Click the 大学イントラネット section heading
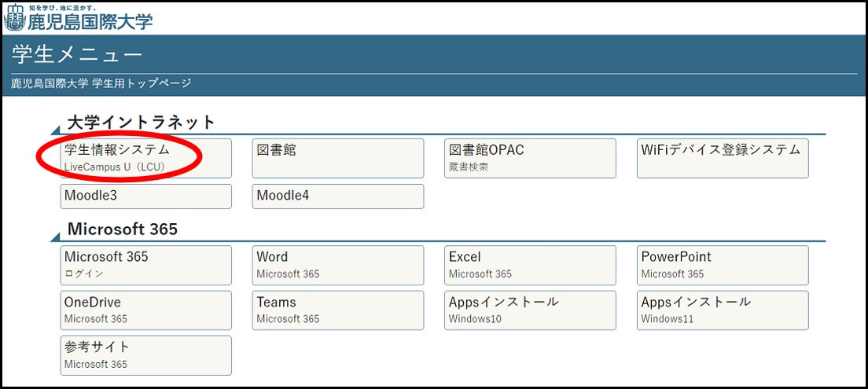 pyautogui.click(x=142, y=122)
